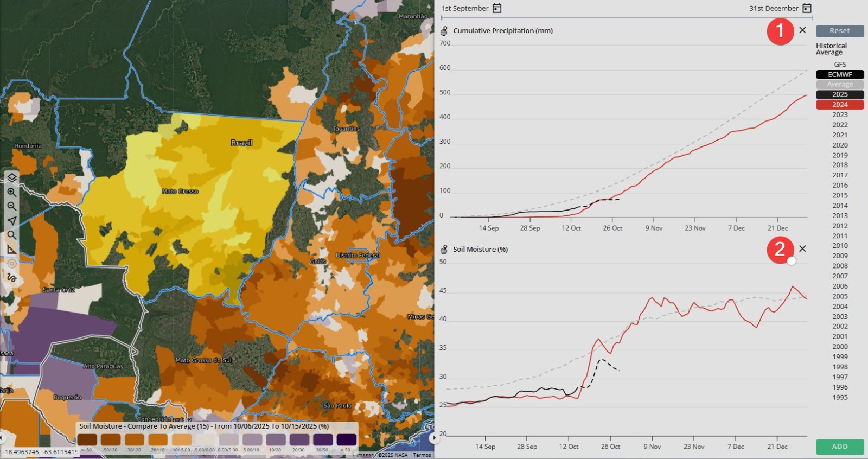The image size is (868, 459).
Task: Click the location arrow navigation tool
Action: [x=12, y=221]
